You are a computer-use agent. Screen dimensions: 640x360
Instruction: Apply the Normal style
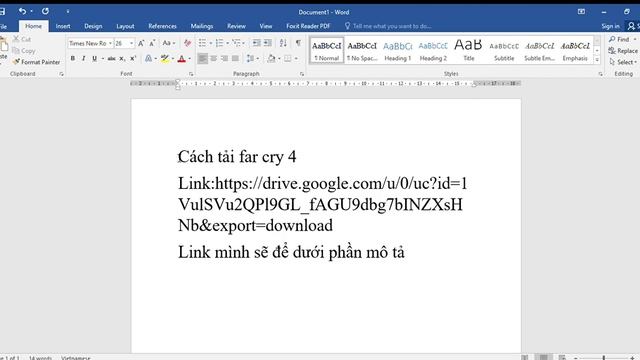click(x=327, y=51)
